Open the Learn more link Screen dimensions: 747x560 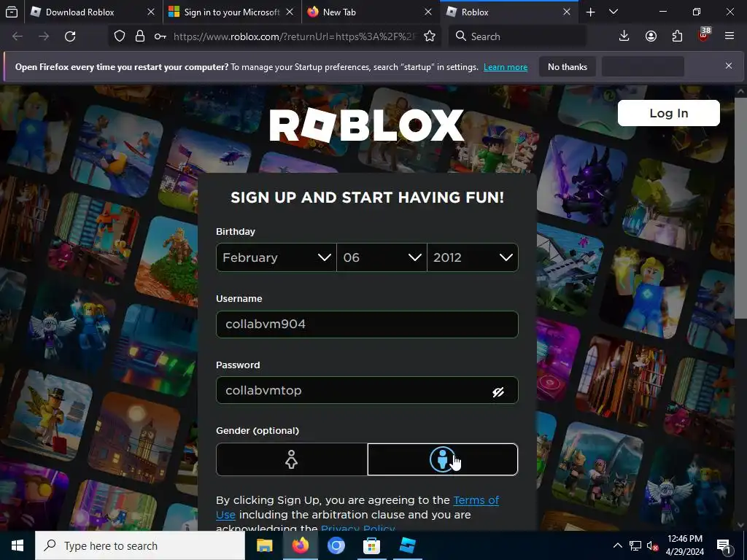506,67
